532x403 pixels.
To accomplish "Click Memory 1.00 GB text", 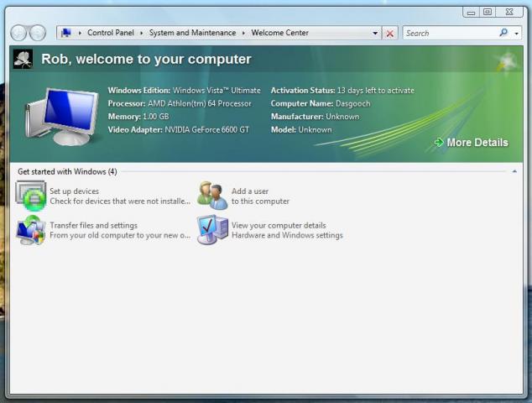I will coord(138,117).
